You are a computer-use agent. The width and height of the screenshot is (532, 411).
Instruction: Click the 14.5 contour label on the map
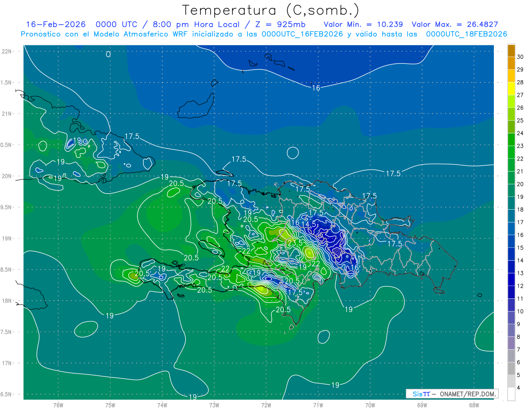pyautogui.click(x=309, y=225)
